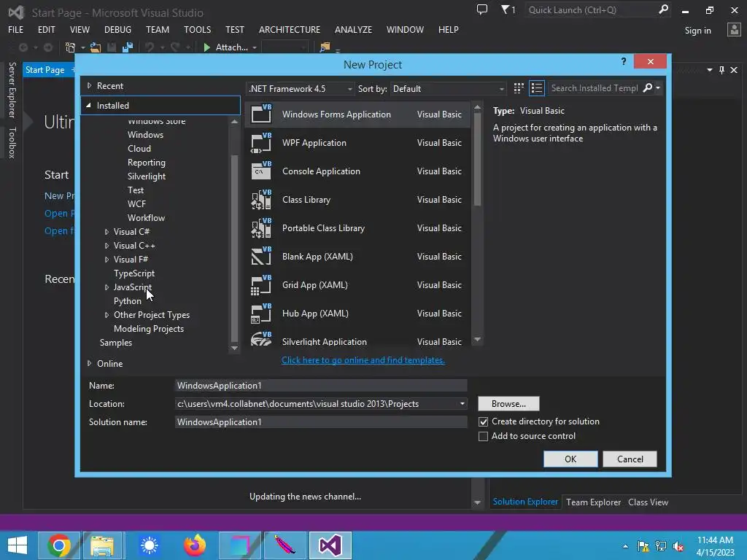This screenshot has width=747, height=560.
Task: Launch Firefox from the taskbar
Action: (x=194, y=545)
